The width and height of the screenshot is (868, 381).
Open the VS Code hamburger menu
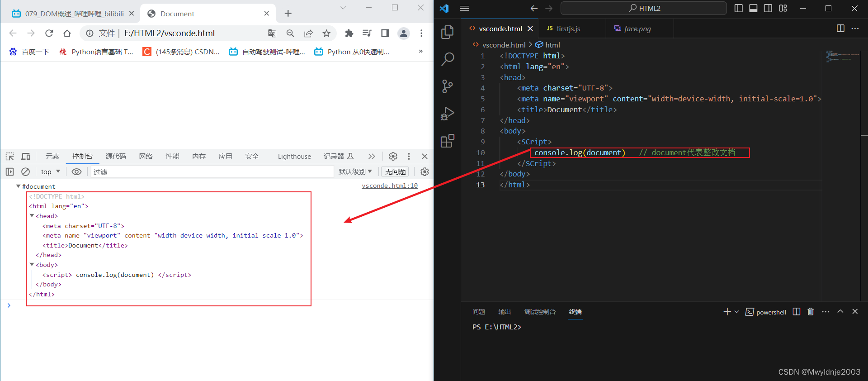click(x=464, y=8)
